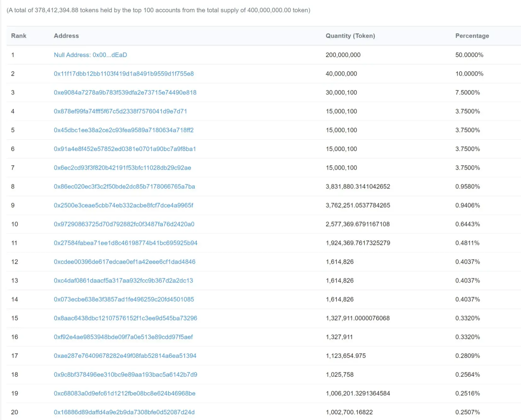Open address 0x97290863725d70d792882fc0f3487fa76d2420a0

click(124, 224)
